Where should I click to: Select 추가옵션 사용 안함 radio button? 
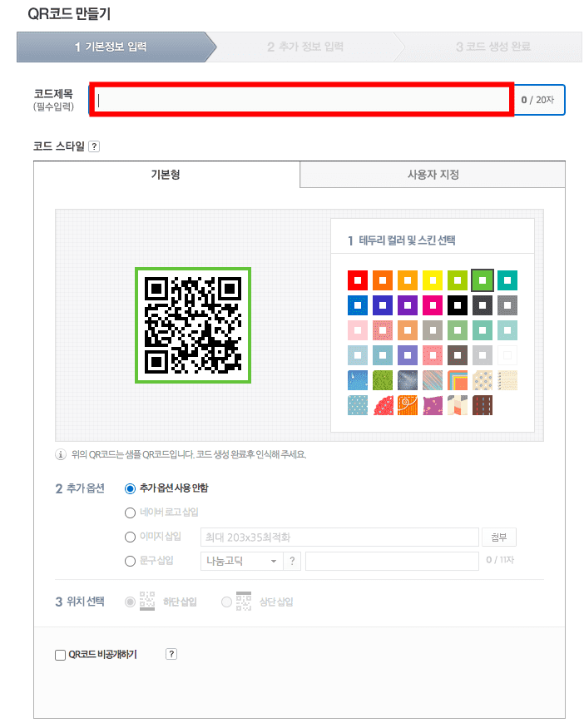130,488
